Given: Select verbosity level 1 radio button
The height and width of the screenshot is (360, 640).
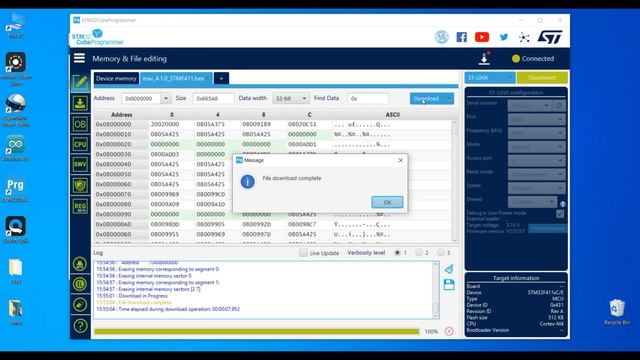Looking at the screenshot, I should (397, 253).
